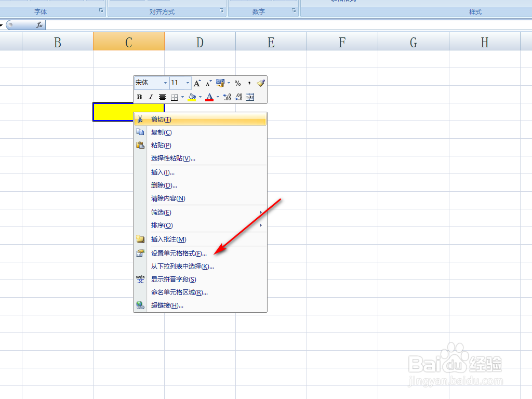Click 清除内容(N) menu entry
The height and width of the screenshot is (399, 532).
(x=200, y=198)
